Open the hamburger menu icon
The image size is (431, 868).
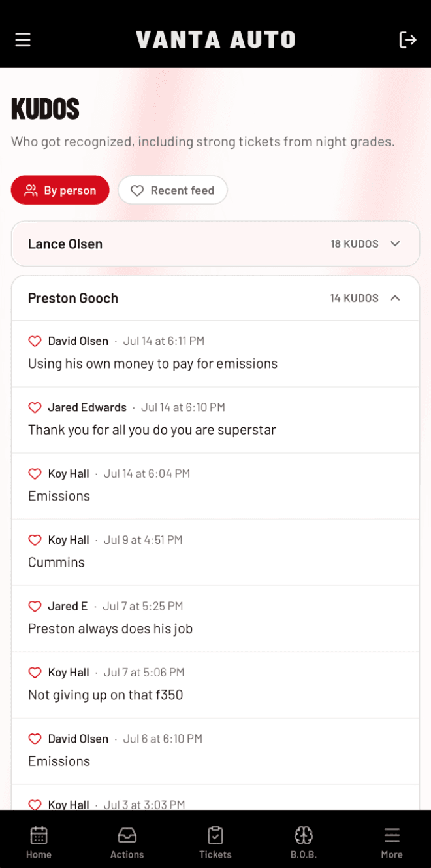click(x=23, y=40)
